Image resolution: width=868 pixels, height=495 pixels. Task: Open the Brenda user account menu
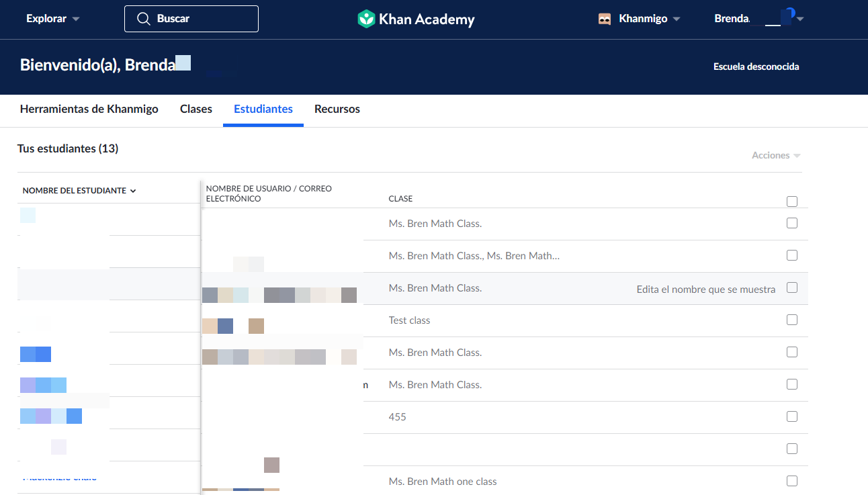tap(759, 19)
